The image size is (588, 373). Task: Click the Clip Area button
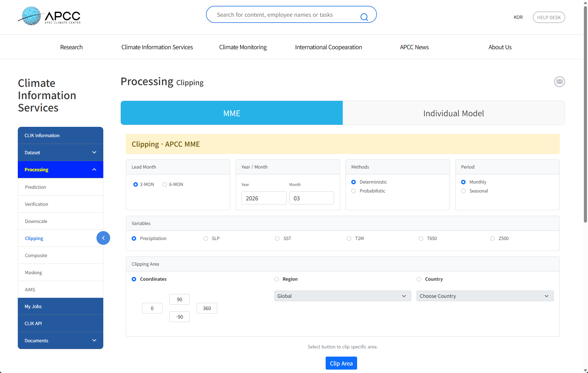(x=341, y=363)
